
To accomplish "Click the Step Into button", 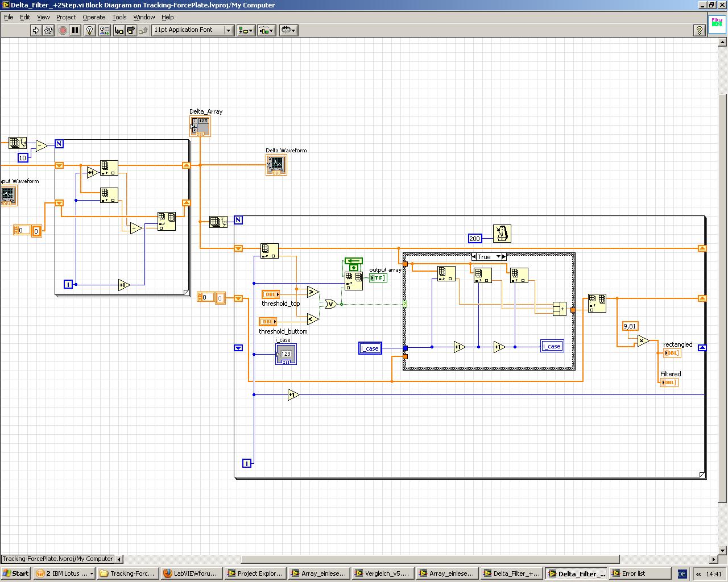I will tap(118, 30).
